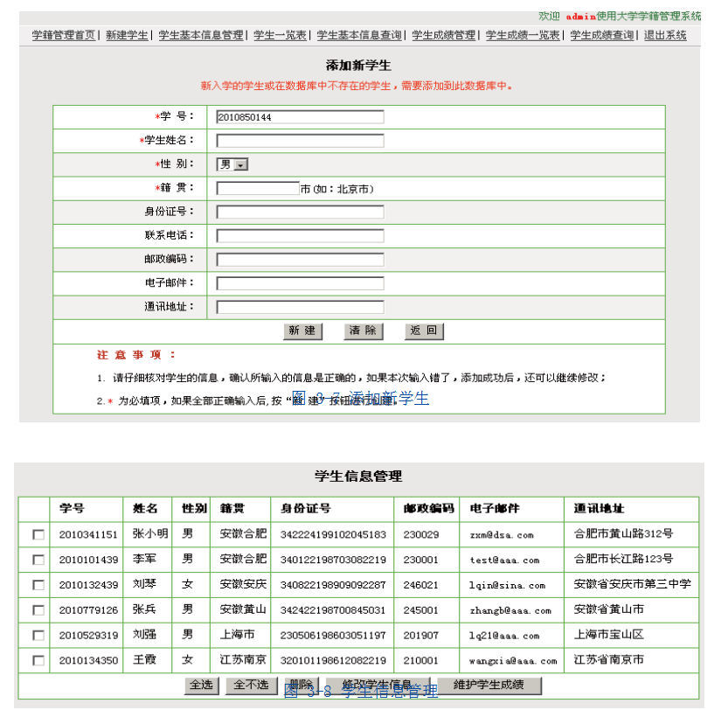Click the 身份证号 input field
The height and width of the screenshot is (710, 728).
tap(300, 212)
